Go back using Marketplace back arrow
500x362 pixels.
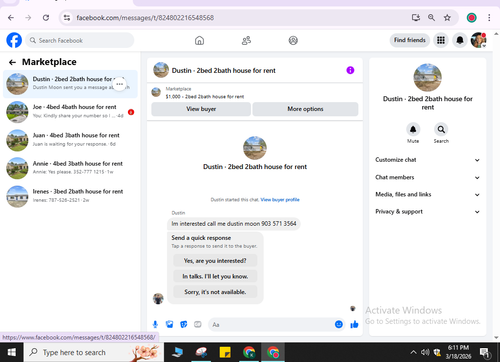pyautogui.click(x=12, y=62)
